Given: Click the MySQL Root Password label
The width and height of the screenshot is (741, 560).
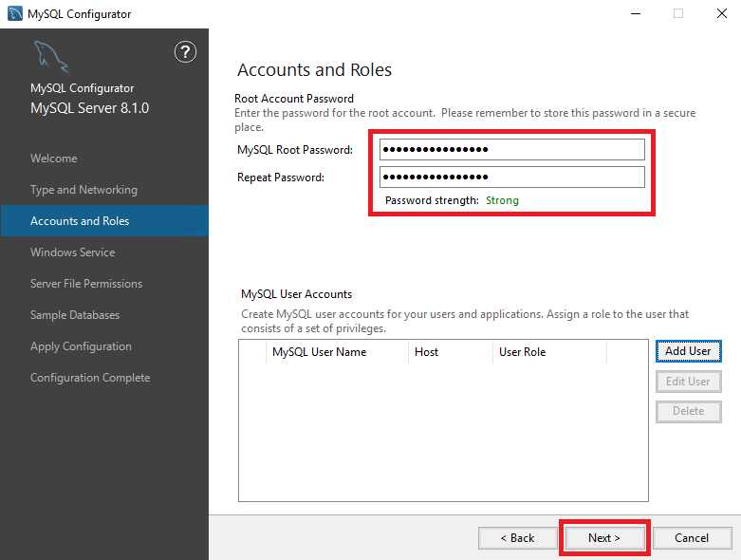Looking at the screenshot, I should [x=295, y=150].
